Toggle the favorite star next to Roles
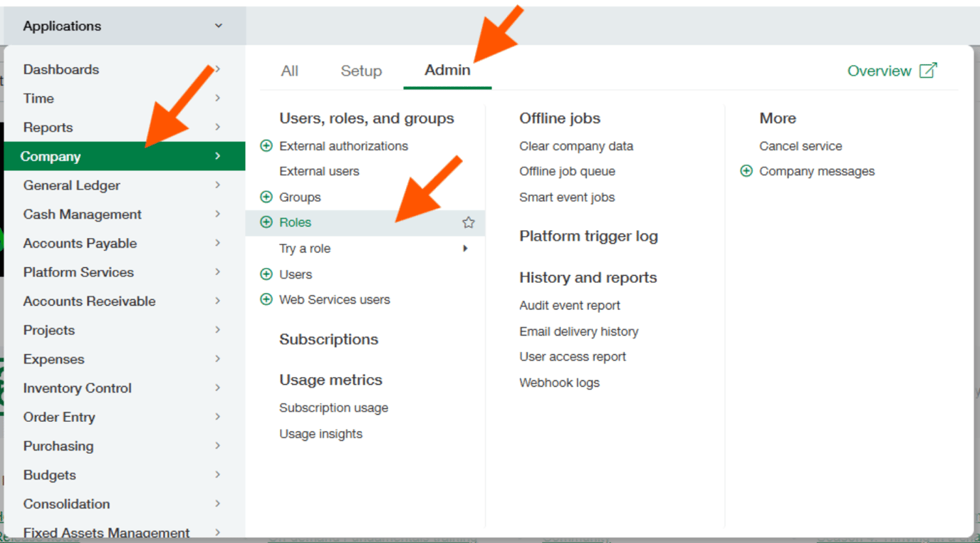The width and height of the screenshot is (980, 543). click(469, 222)
